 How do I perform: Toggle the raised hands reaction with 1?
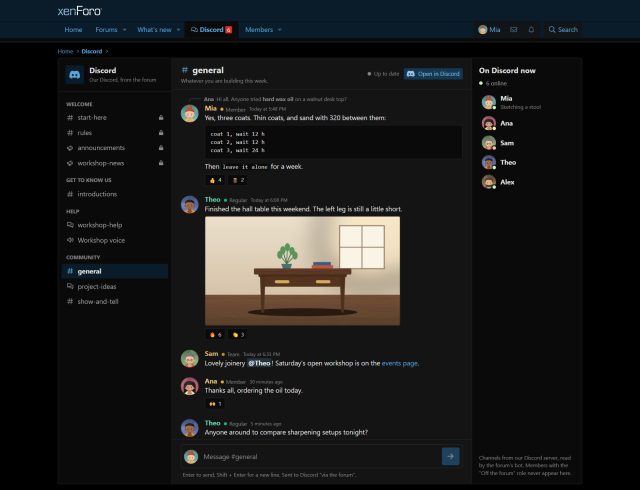coord(215,403)
